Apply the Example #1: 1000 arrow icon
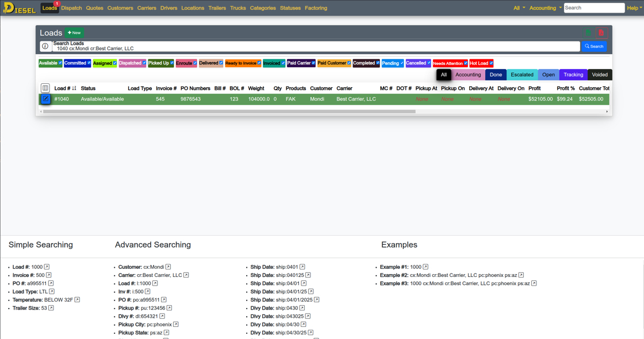Viewport: 644px width, 339px height. 425,267
